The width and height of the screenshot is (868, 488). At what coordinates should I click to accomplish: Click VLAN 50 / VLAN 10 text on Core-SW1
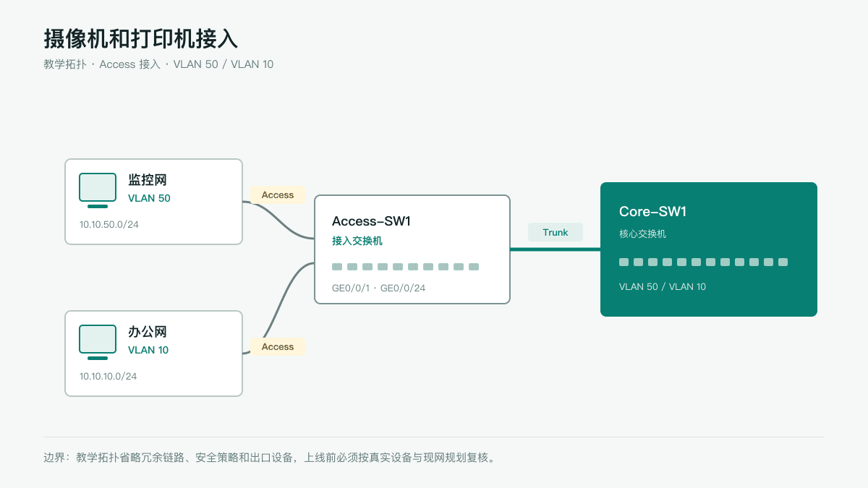(663, 286)
